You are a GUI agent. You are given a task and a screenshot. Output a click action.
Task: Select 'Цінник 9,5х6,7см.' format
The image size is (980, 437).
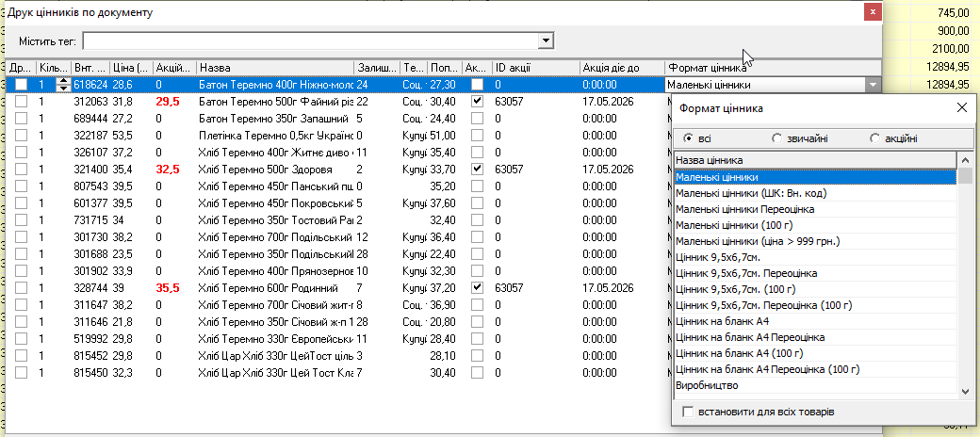[816, 257]
